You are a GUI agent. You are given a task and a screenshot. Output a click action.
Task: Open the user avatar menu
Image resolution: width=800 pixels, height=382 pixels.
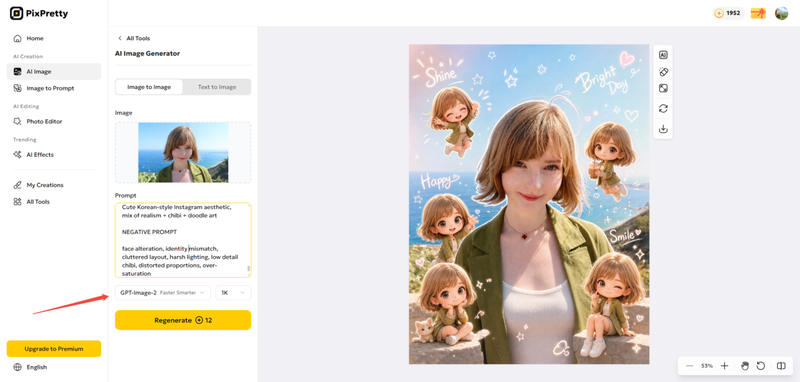781,14
